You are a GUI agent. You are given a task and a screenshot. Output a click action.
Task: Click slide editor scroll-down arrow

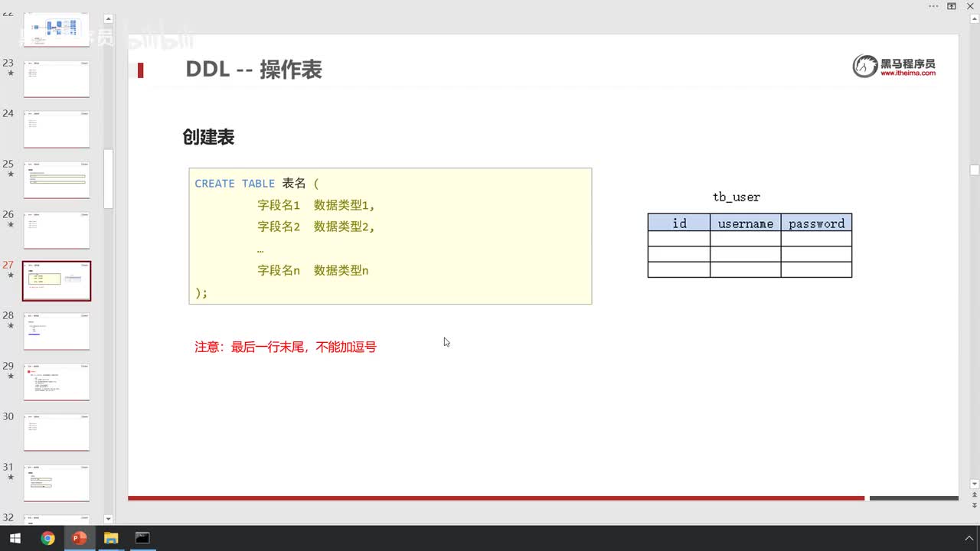[x=975, y=484]
